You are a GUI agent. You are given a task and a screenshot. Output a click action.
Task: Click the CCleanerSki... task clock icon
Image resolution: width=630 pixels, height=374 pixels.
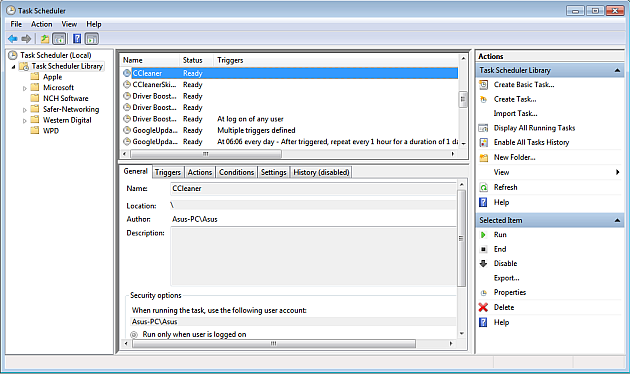point(127,85)
